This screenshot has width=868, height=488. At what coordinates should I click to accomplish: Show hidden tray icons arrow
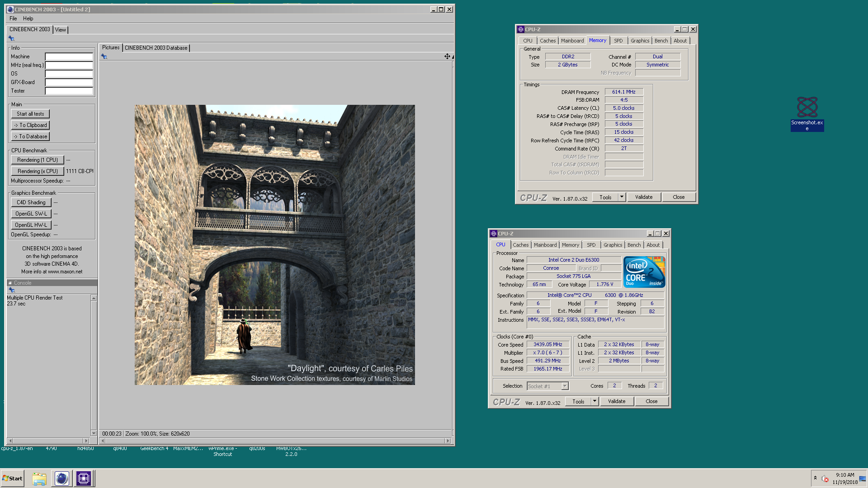point(815,478)
